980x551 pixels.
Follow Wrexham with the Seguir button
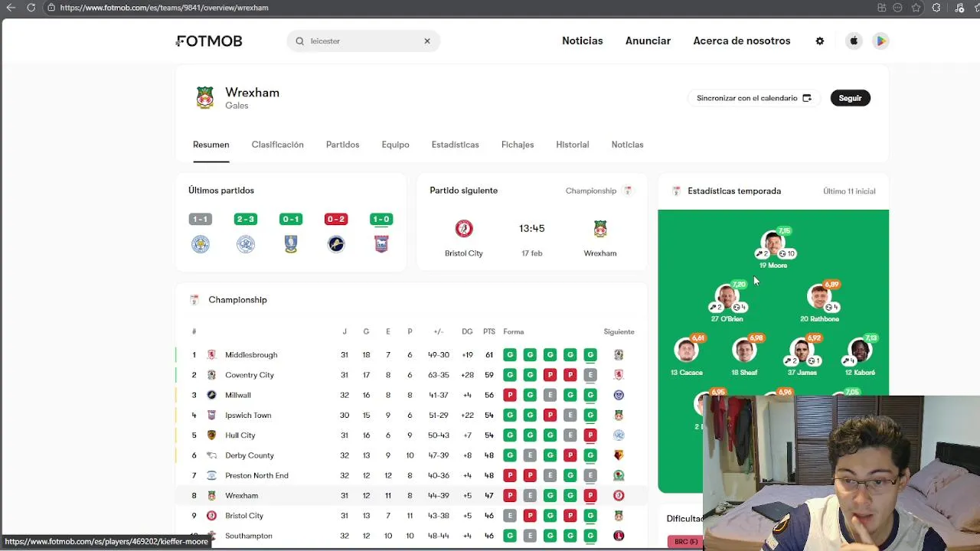850,98
